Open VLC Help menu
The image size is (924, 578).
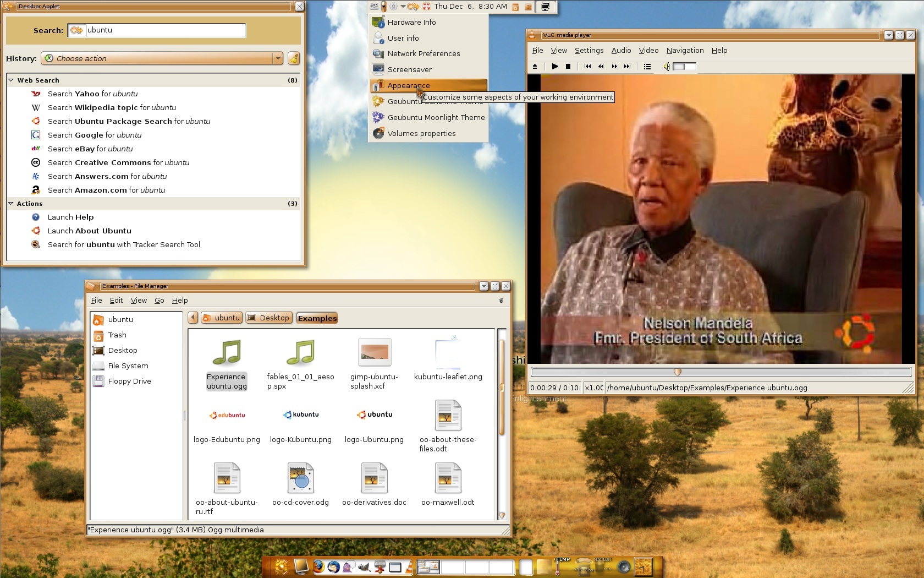pos(719,50)
